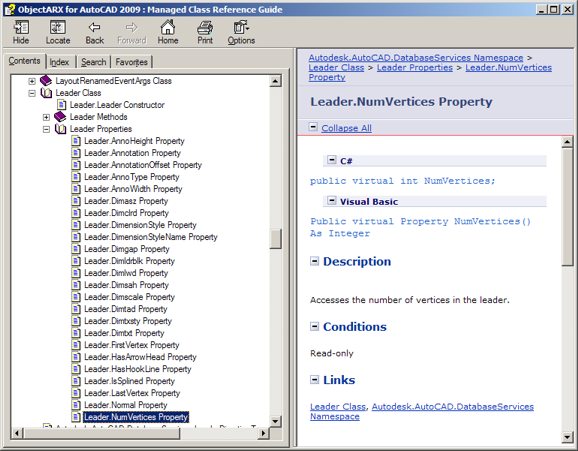Open the Options toolbar menu
The height and width of the screenshot is (451, 578).
tap(241, 27)
